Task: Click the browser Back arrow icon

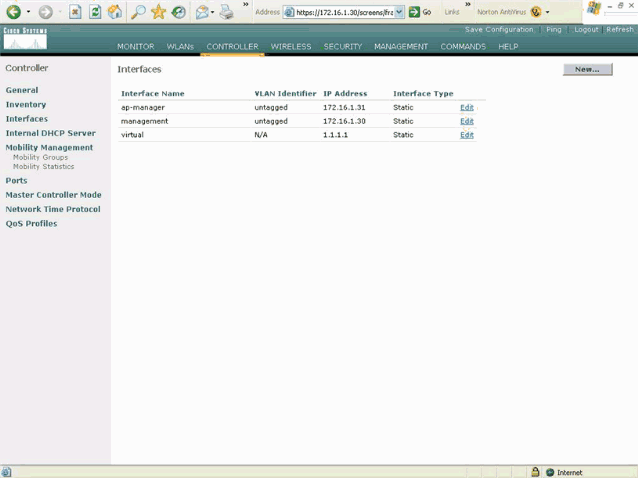Action: [13, 12]
